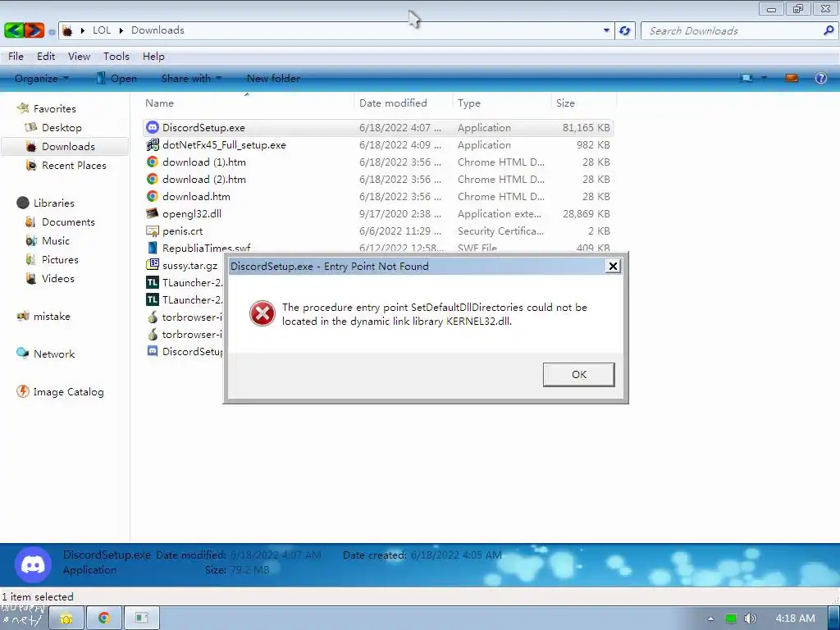The image size is (840, 630).
Task: Click the archive icon of sussy.tar.gz
Action: (x=153, y=265)
